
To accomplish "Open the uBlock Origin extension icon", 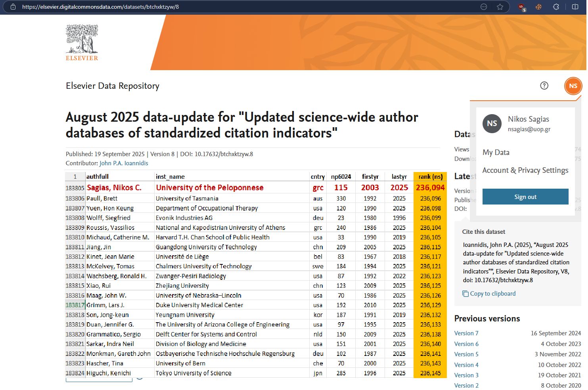I will pos(521,7).
